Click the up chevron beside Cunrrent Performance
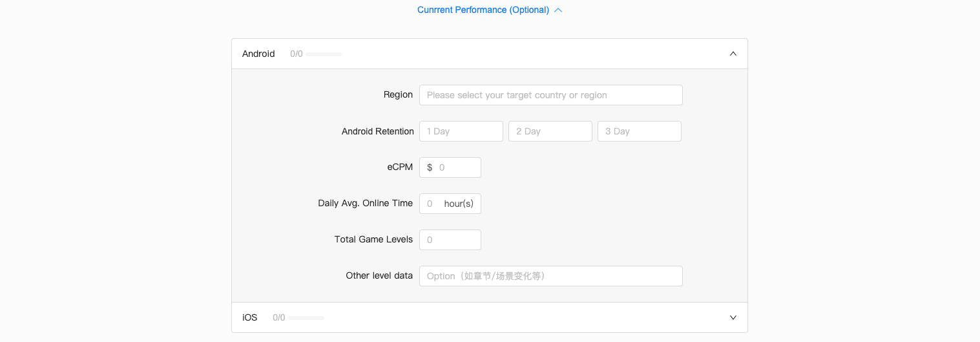The image size is (980, 342). (558, 10)
